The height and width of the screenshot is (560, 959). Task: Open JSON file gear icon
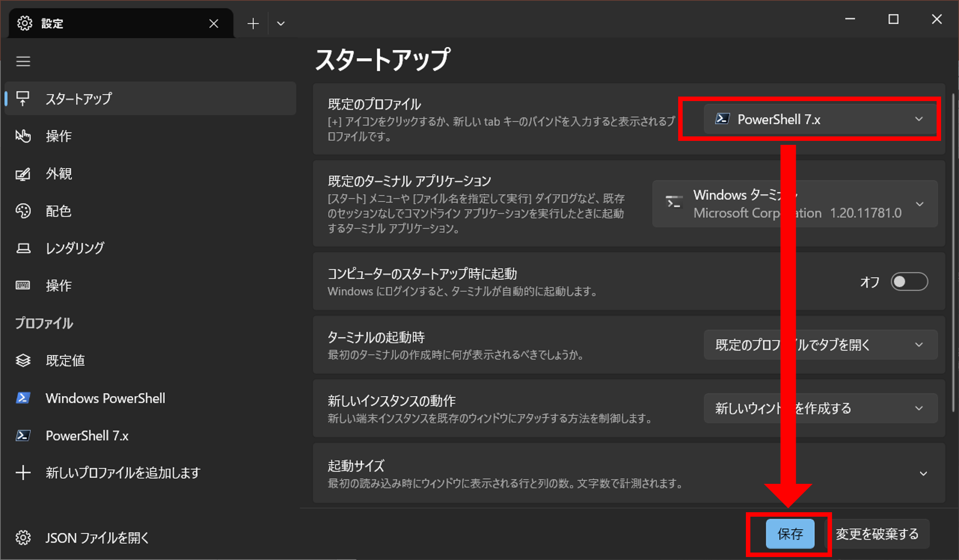(x=23, y=538)
